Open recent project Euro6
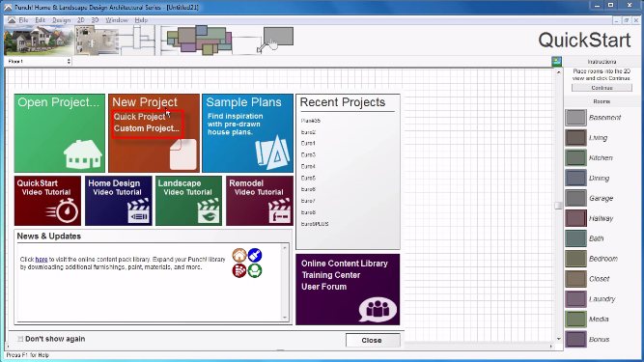644x362 pixels. pos(308,189)
